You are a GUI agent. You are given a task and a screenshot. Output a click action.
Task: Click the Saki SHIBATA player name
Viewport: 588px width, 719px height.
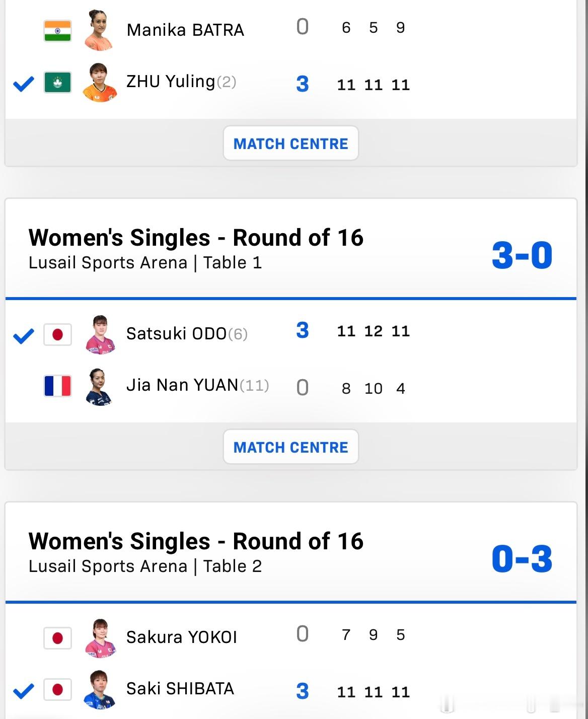pyautogui.click(x=180, y=688)
